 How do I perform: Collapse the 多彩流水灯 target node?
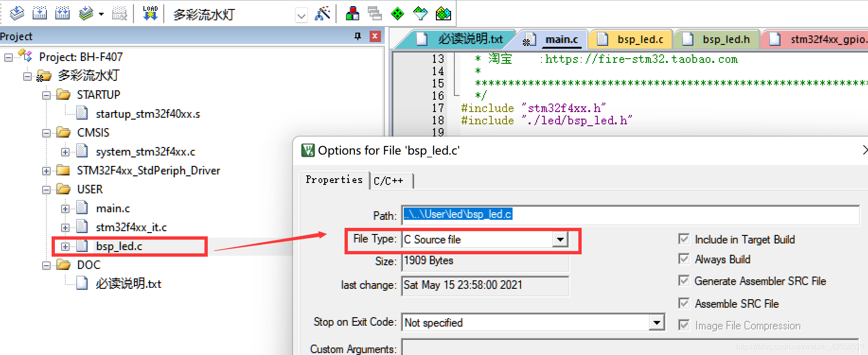coord(27,77)
